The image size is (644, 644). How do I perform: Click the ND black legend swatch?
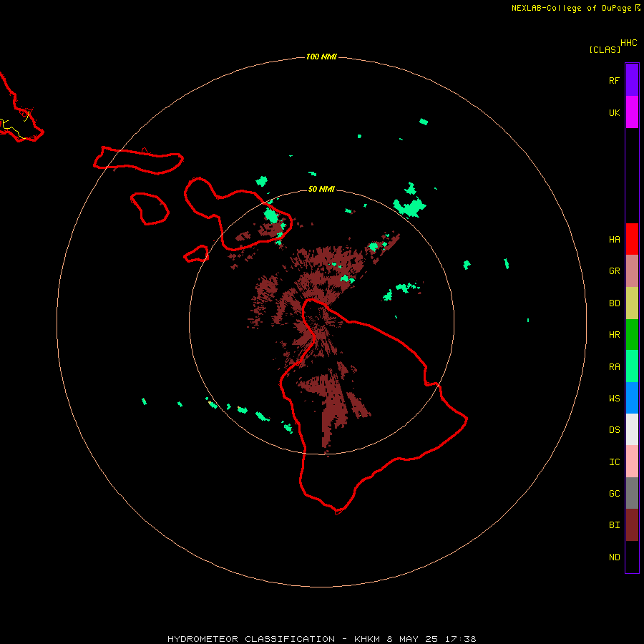632,557
